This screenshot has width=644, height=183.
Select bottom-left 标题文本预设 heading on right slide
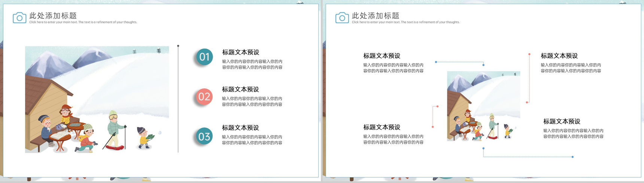pos(382,127)
